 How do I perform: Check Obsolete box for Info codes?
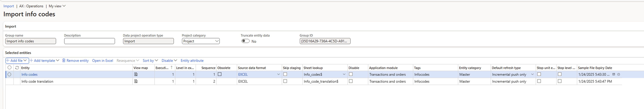pos(220,74)
